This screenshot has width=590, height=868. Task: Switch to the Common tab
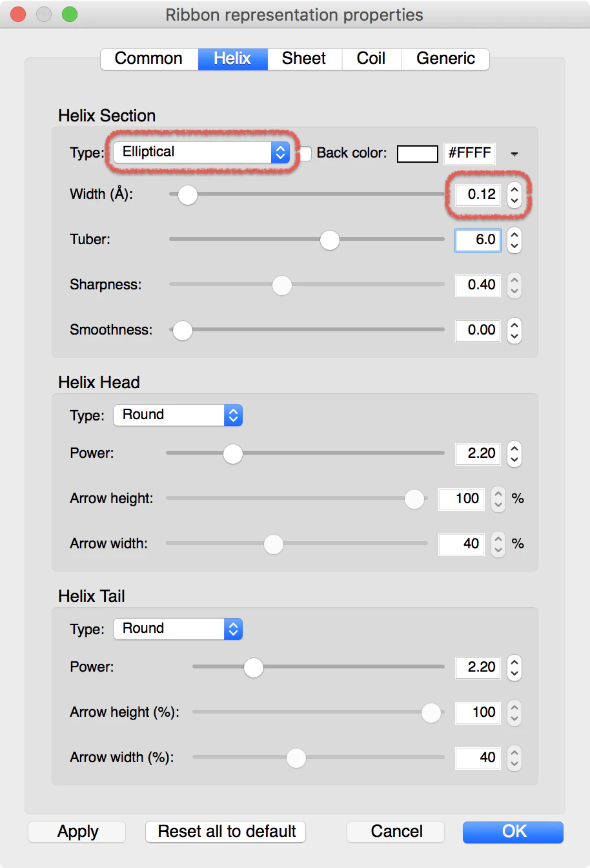coord(149,59)
